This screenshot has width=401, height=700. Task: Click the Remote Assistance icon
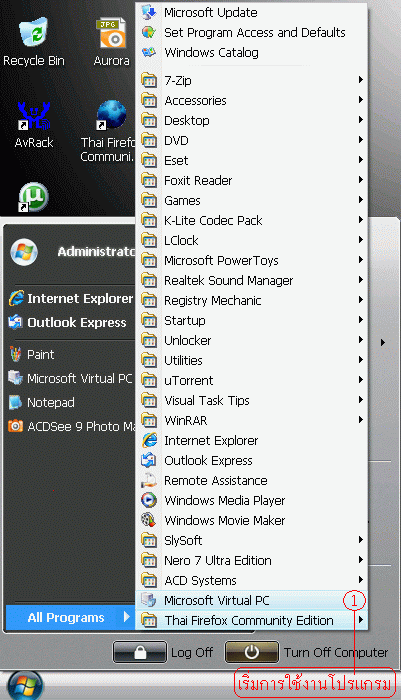[x=149, y=480]
